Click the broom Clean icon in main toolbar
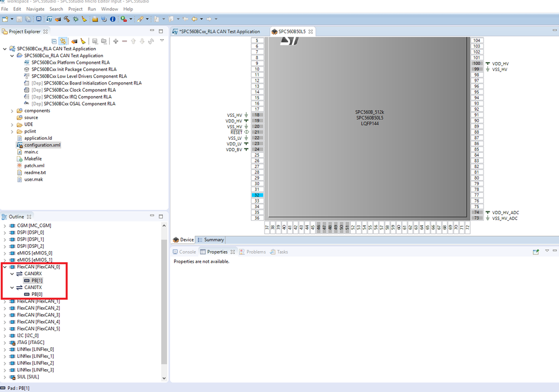The image size is (559, 392). tap(84, 19)
